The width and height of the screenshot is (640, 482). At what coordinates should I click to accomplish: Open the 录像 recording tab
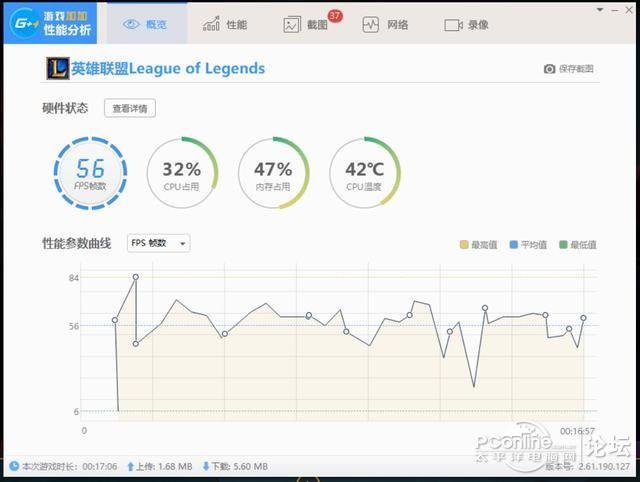(466, 25)
